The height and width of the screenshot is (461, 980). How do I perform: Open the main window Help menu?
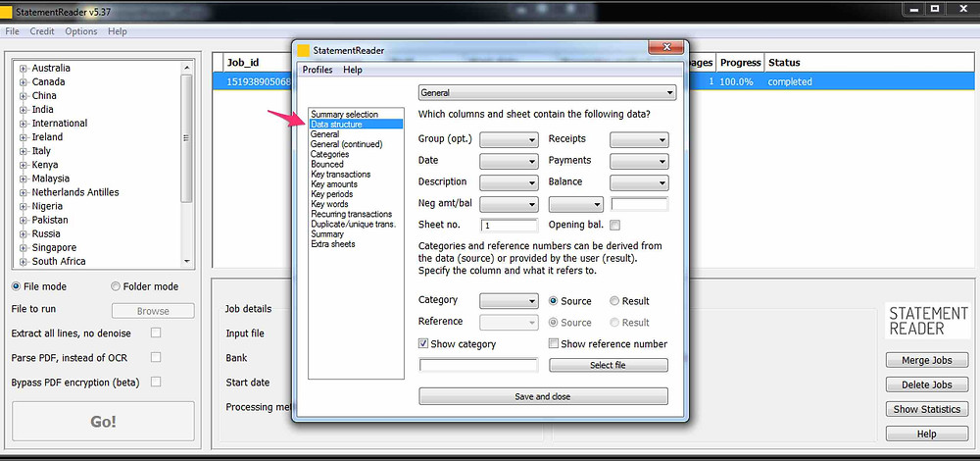pos(117,31)
